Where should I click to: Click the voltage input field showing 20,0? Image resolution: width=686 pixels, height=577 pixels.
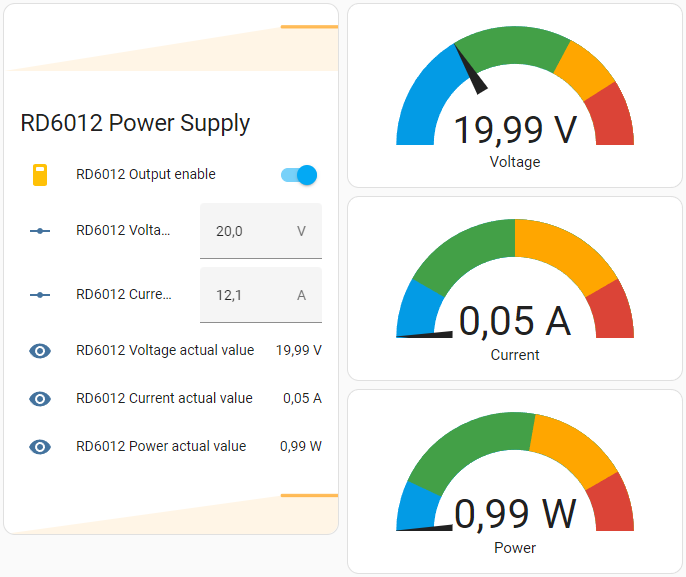[250, 231]
